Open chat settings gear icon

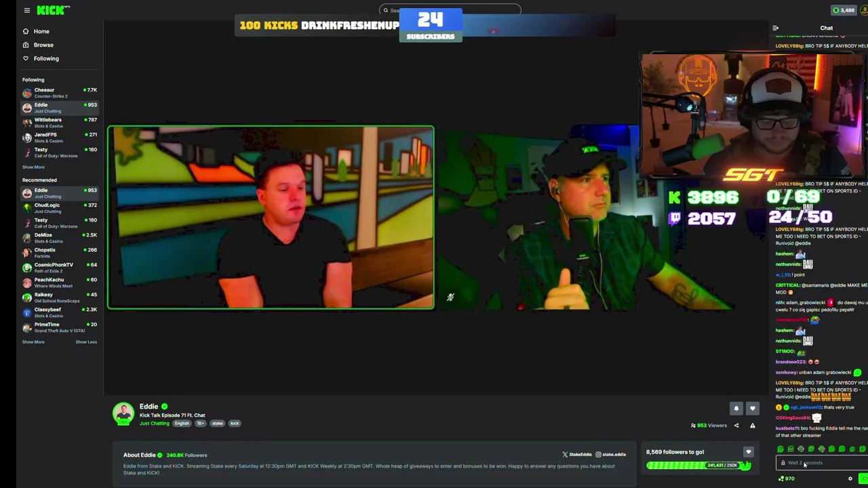tap(850, 479)
